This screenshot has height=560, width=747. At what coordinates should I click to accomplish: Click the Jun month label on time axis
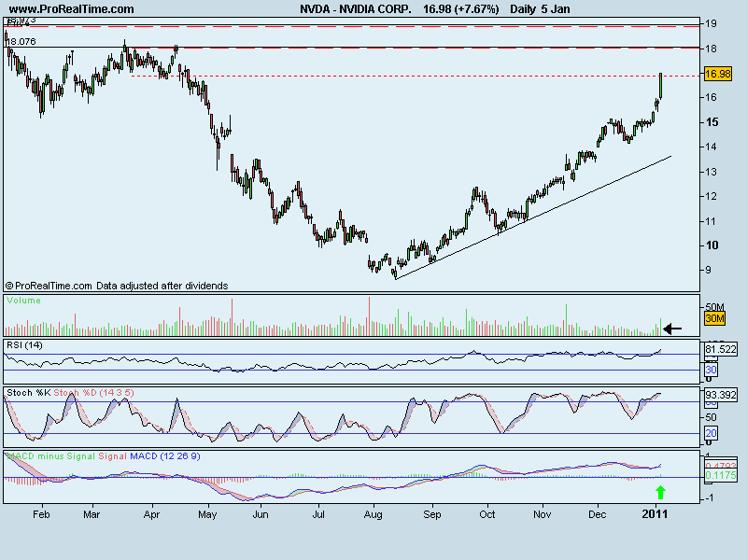pyautogui.click(x=261, y=514)
